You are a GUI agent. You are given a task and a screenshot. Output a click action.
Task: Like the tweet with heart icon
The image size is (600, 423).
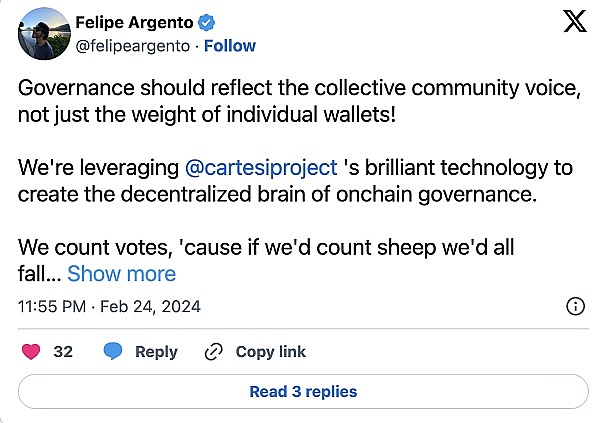pos(31,351)
